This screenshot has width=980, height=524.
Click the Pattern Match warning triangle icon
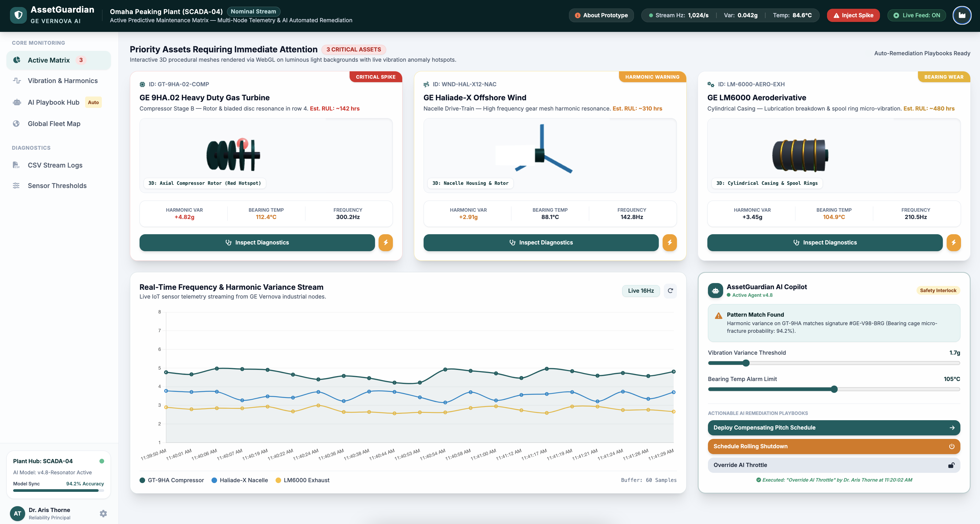click(718, 316)
